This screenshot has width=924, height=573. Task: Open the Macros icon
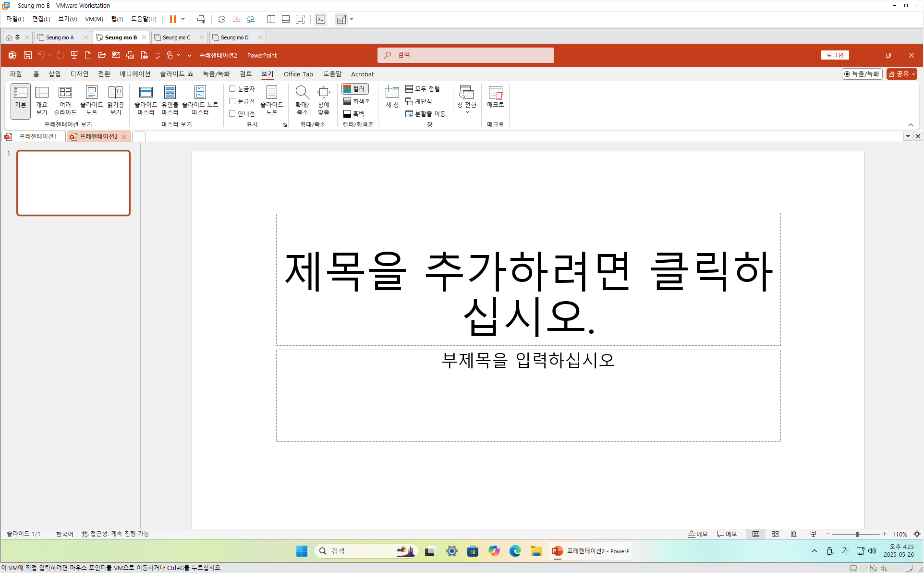click(x=495, y=93)
